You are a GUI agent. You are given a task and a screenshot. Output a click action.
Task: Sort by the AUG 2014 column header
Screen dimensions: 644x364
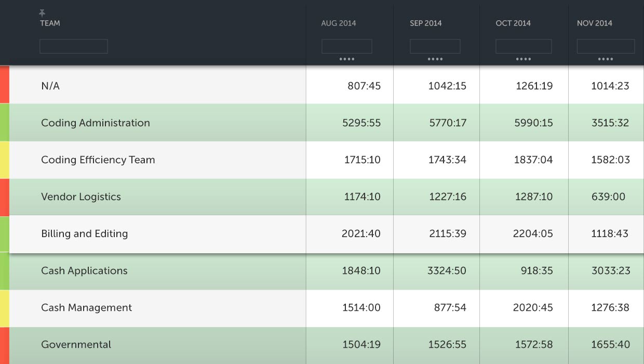click(339, 23)
